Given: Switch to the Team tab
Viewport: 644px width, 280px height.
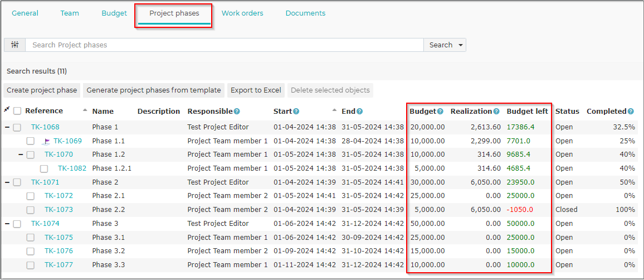Looking at the screenshot, I should [70, 13].
